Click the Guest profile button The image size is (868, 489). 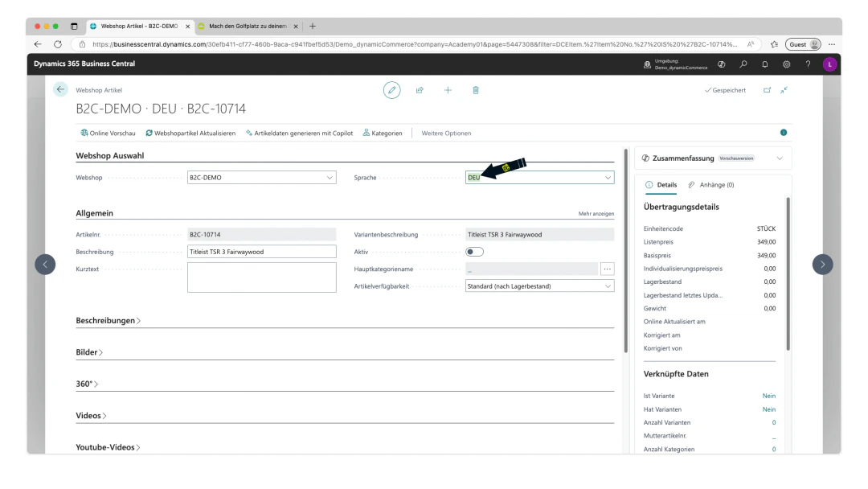point(803,44)
